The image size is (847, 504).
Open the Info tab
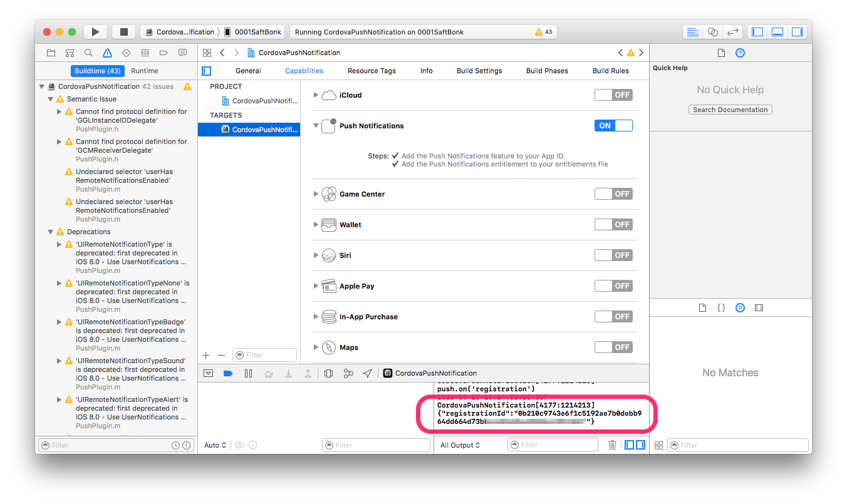point(427,71)
